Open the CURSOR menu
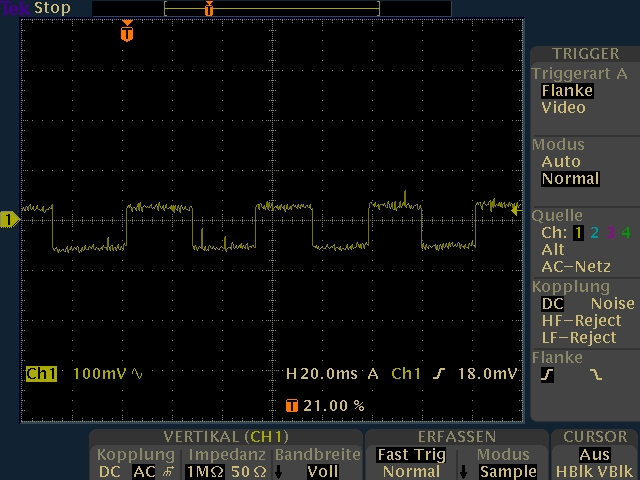Screen dimensions: 640x480 [595, 437]
